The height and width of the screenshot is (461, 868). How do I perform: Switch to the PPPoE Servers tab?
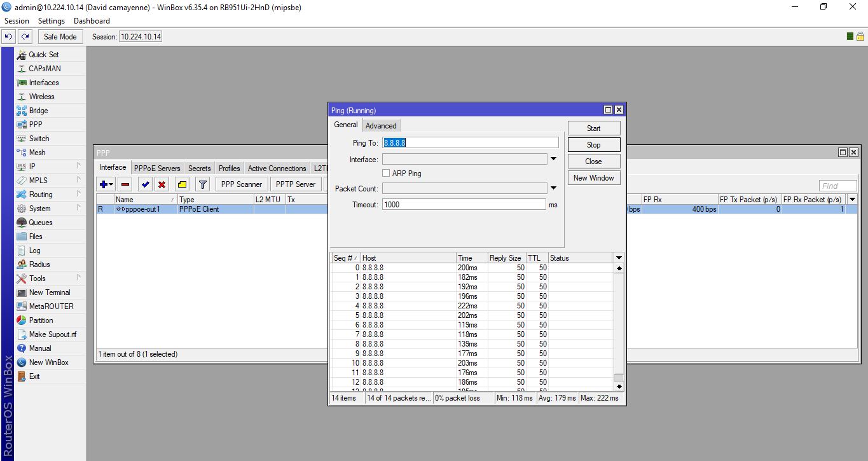pos(157,169)
